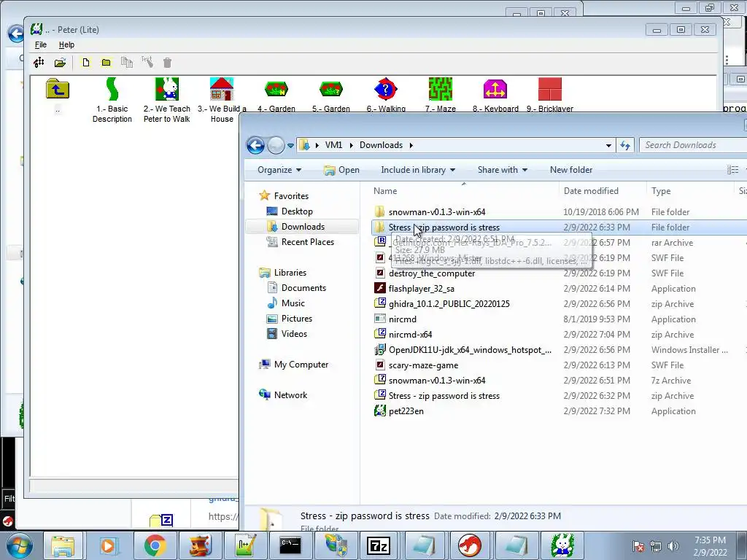Select the OpenJDK11U-jdk installer file

click(x=470, y=350)
